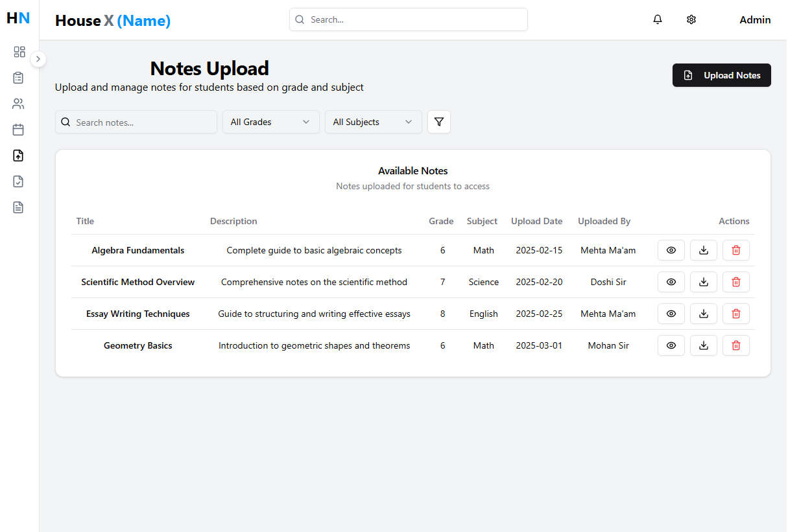Click the 2025-02-15 upload date
812x532 pixels.
pyautogui.click(x=539, y=250)
